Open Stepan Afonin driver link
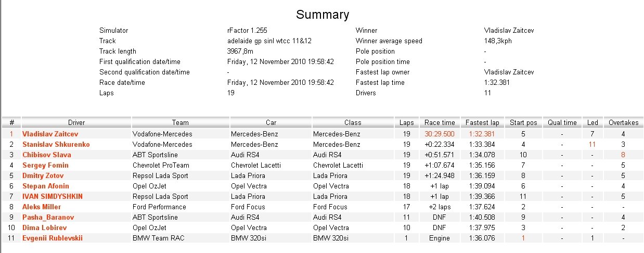Viewport: 644px width, 253px height. [x=46, y=186]
